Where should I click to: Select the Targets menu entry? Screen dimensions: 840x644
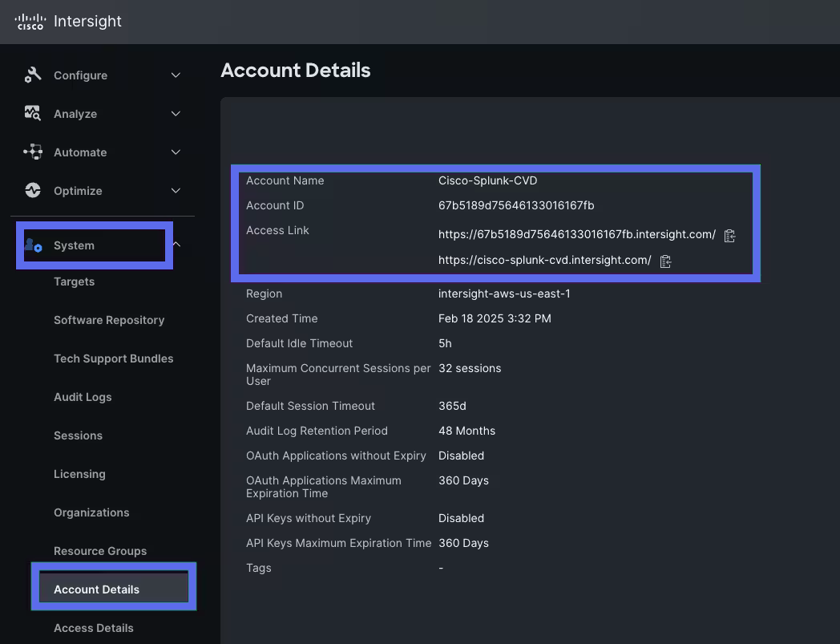pyautogui.click(x=74, y=281)
